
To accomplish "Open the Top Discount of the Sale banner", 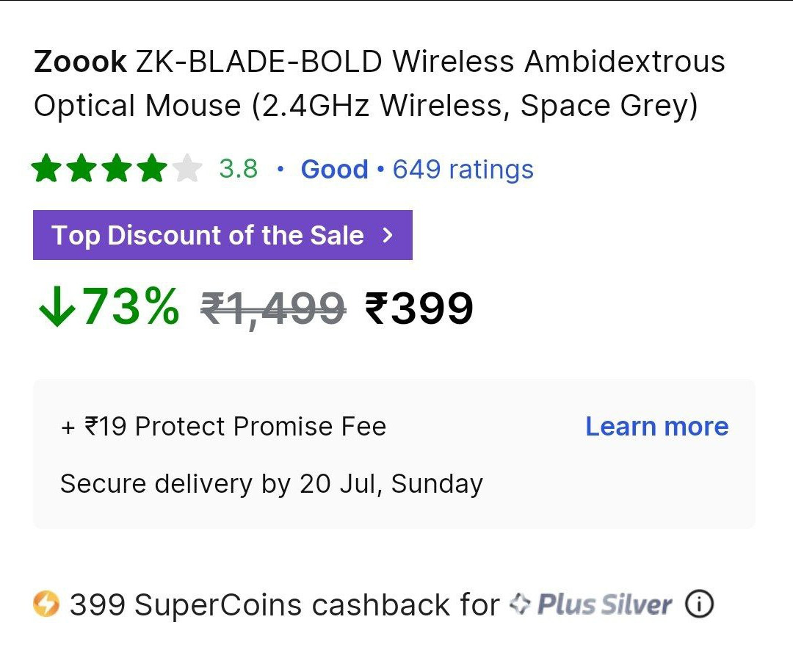I will click(x=222, y=235).
